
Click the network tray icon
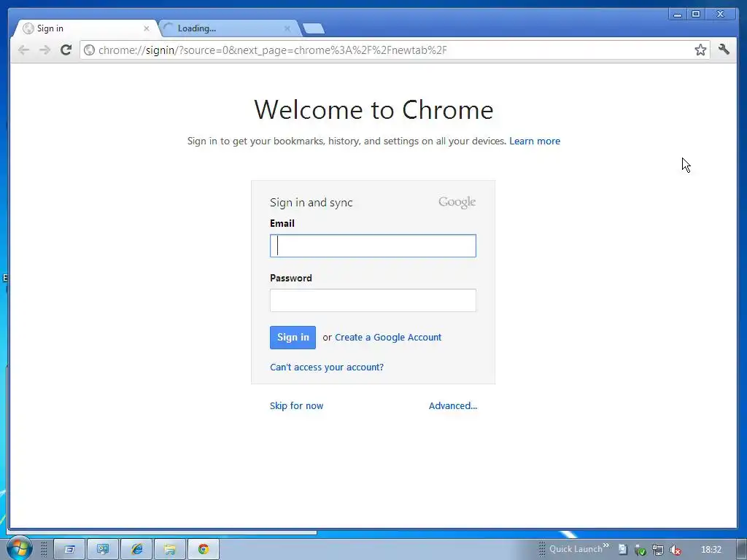click(x=657, y=550)
